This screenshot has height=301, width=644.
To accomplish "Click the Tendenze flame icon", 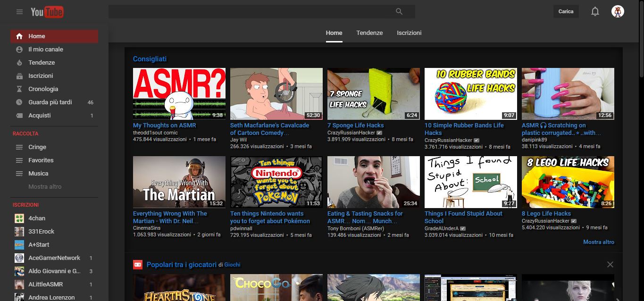I will (19, 63).
